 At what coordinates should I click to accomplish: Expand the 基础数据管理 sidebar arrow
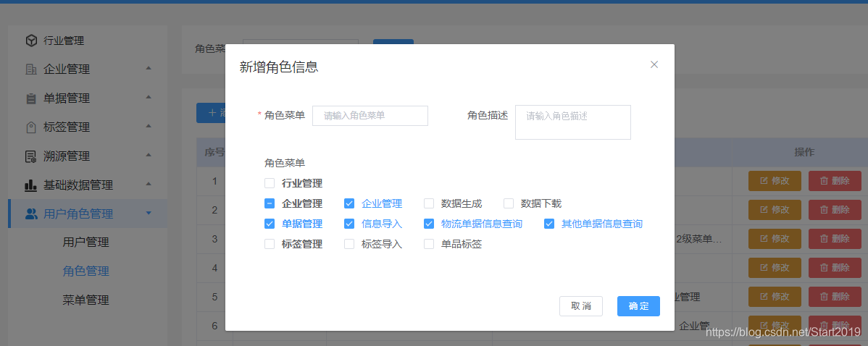[x=148, y=184]
